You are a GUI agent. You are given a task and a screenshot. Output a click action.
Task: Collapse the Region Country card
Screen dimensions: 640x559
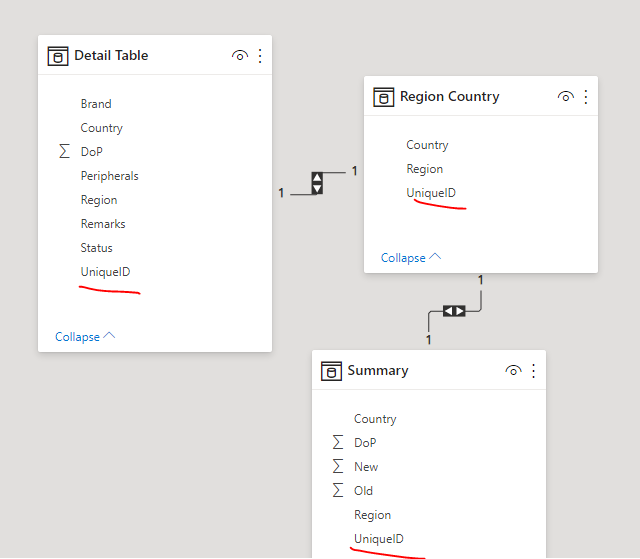pyautogui.click(x=411, y=258)
